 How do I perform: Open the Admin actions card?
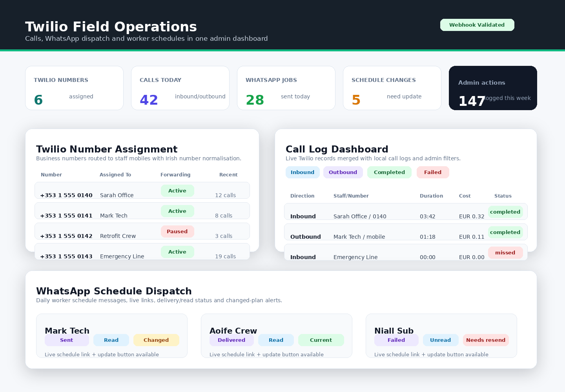(493, 88)
